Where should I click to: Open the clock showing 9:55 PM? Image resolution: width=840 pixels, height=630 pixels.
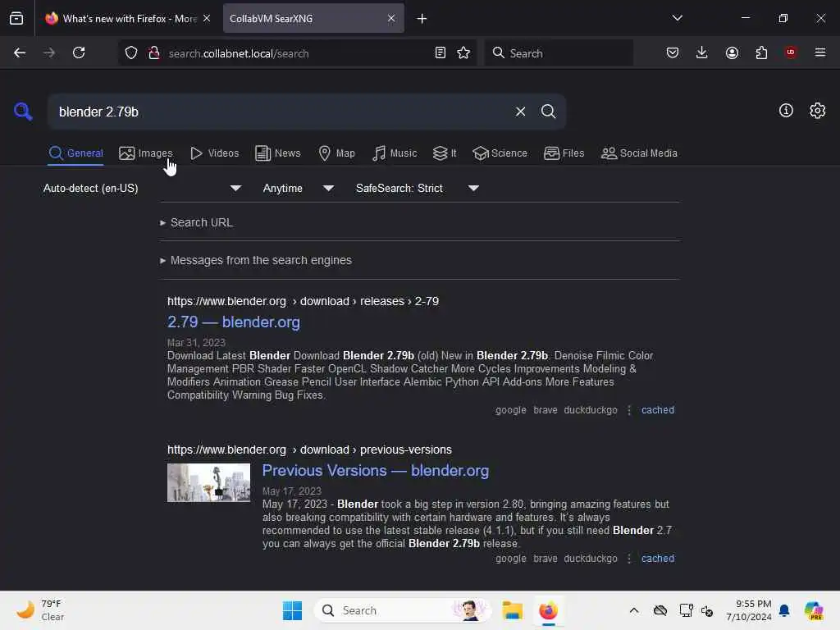[748, 610]
